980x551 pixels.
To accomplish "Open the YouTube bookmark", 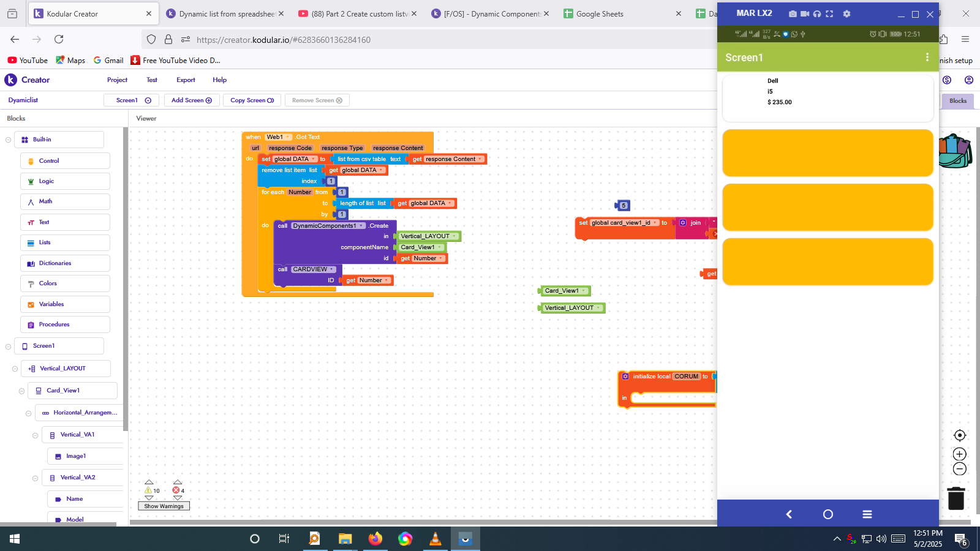I will [28, 60].
